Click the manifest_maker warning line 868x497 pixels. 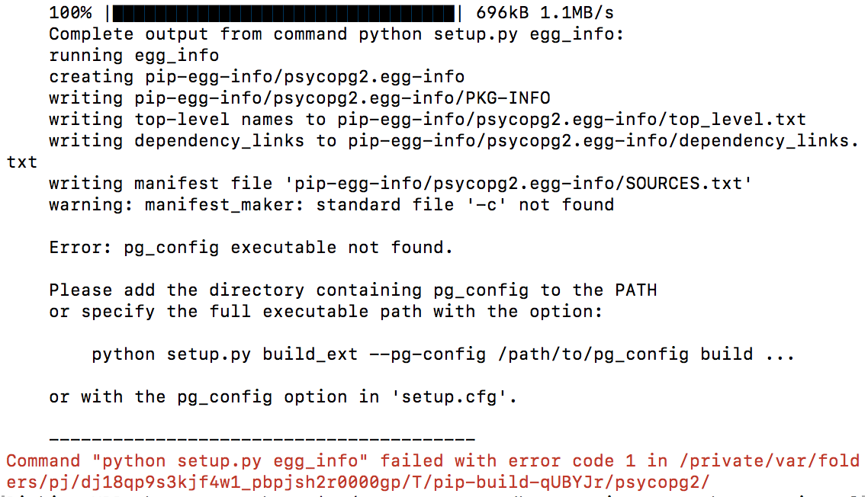(331, 205)
